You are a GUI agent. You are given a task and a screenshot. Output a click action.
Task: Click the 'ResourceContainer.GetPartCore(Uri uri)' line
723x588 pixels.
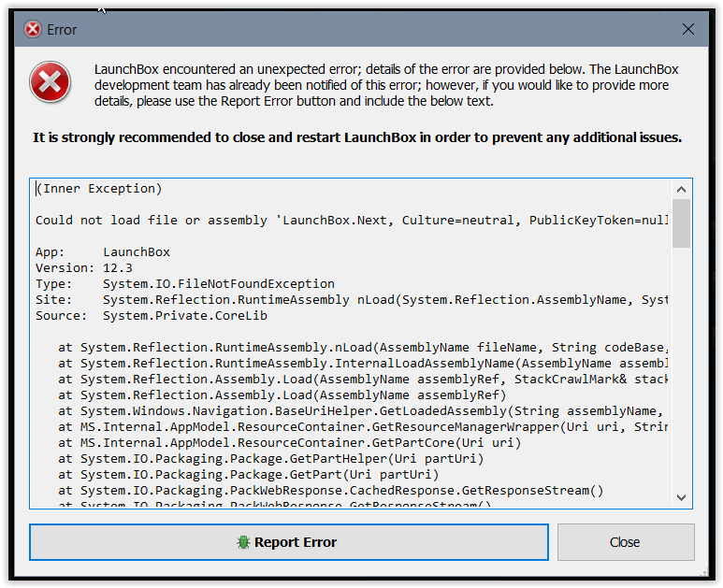coord(290,443)
